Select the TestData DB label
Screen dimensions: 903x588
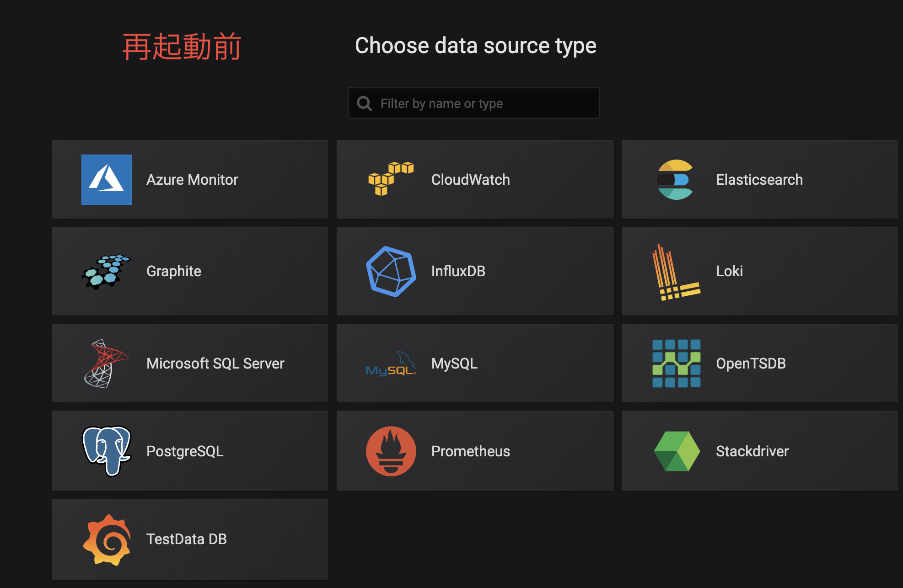click(186, 539)
